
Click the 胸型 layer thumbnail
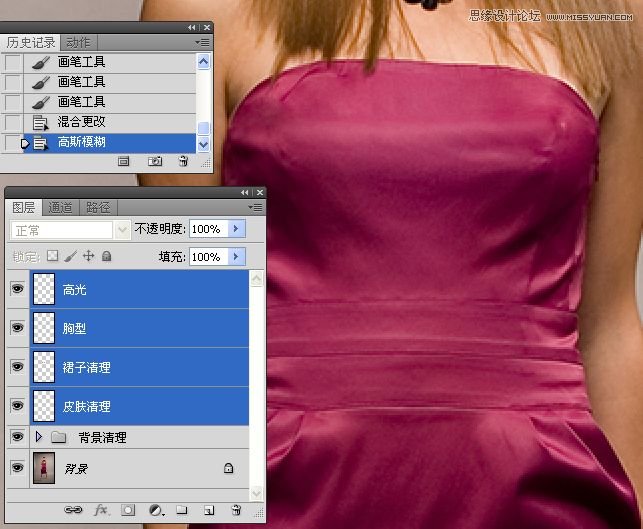pyautogui.click(x=44, y=328)
